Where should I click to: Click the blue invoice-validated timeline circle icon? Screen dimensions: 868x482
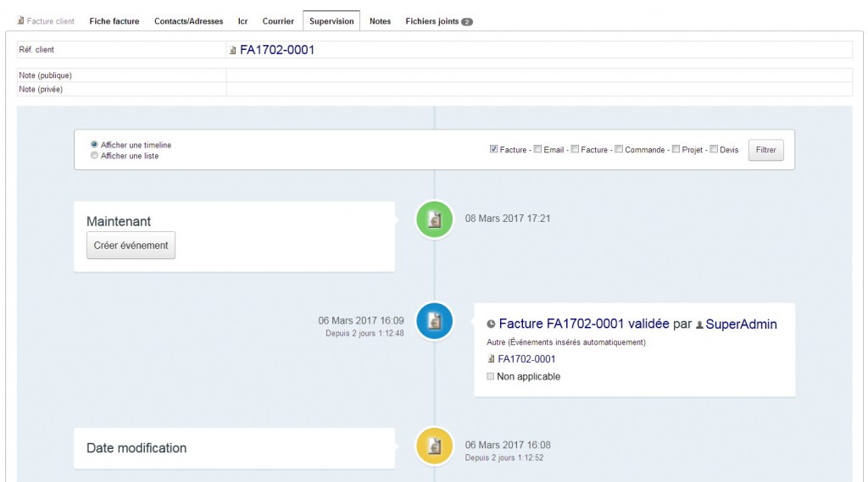(435, 321)
